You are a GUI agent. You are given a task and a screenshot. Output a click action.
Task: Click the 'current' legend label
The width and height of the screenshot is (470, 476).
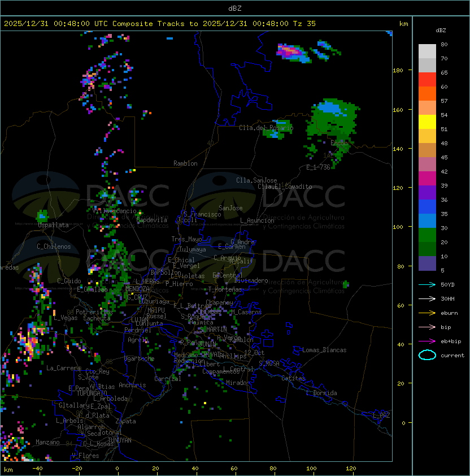452,356
